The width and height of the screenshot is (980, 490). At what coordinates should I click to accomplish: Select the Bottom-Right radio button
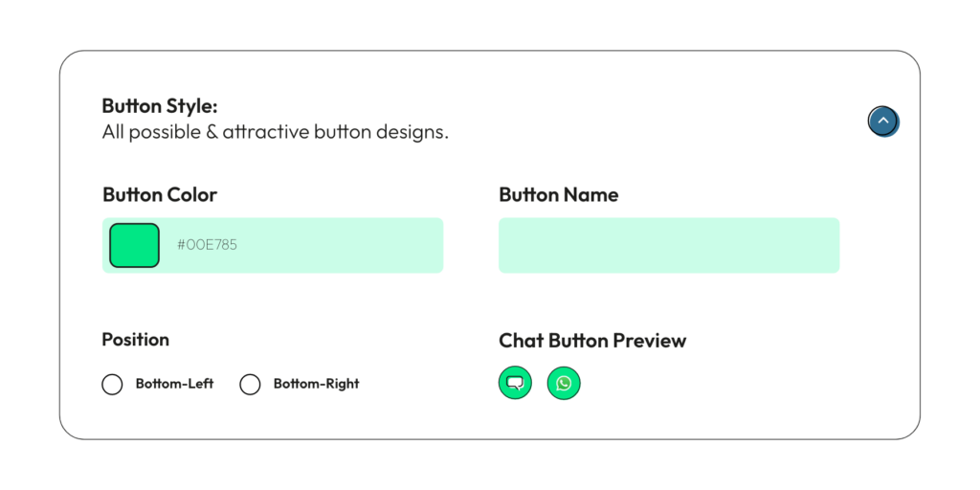(x=250, y=385)
